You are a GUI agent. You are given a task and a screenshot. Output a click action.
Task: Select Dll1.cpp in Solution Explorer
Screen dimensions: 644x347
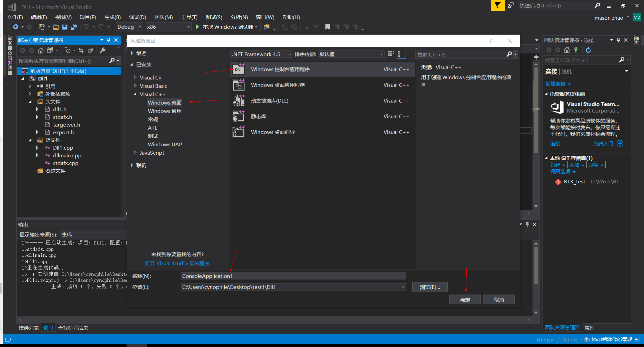pos(63,148)
